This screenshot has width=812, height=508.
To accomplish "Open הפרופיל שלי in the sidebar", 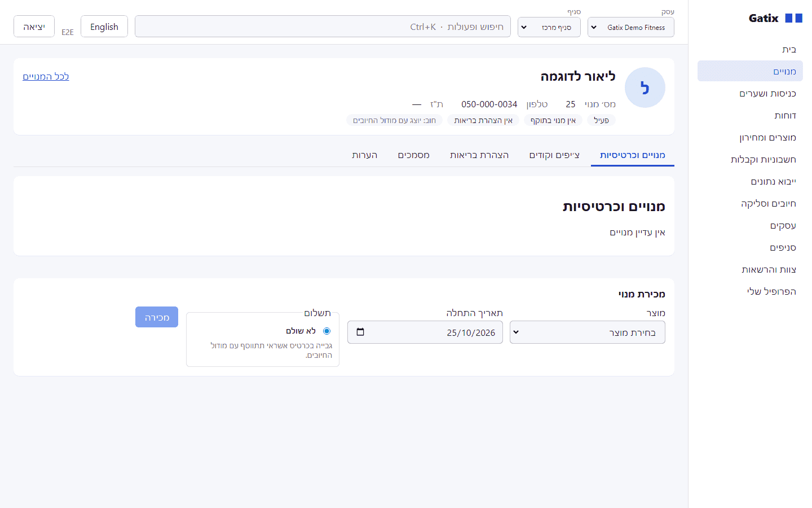I will pyautogui.click(x=750, y=291).
